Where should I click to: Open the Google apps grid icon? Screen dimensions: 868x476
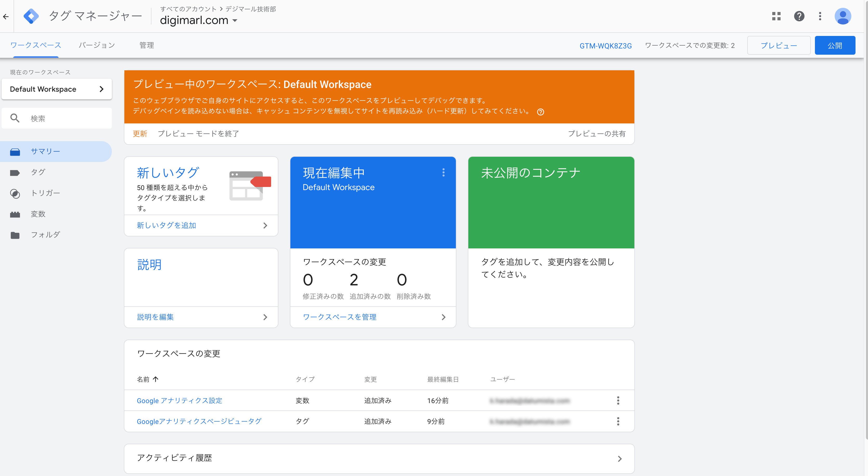coord(776,16)
